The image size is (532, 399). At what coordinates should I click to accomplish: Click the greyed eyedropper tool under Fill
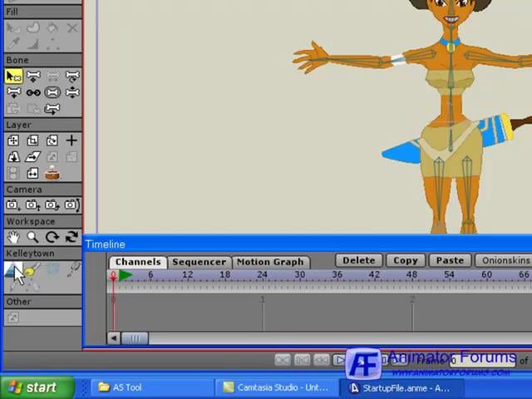click(13, 44)
